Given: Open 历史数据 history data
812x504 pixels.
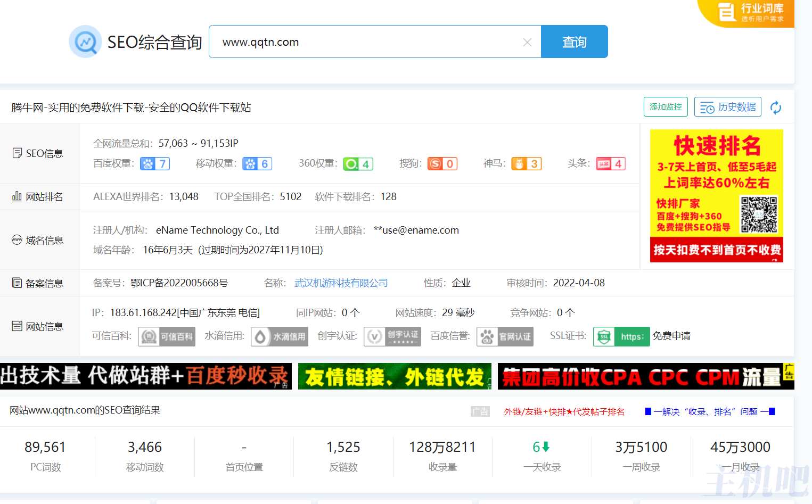Looking at the screenshot, I should 728,107.
